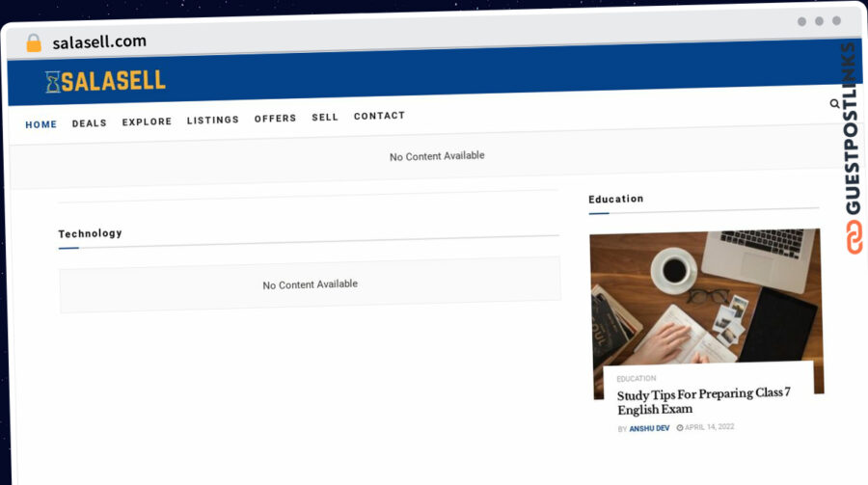Click the top-bar No Content Available message
This screenshot has height=485, width=868.
[x=437, y=156]
